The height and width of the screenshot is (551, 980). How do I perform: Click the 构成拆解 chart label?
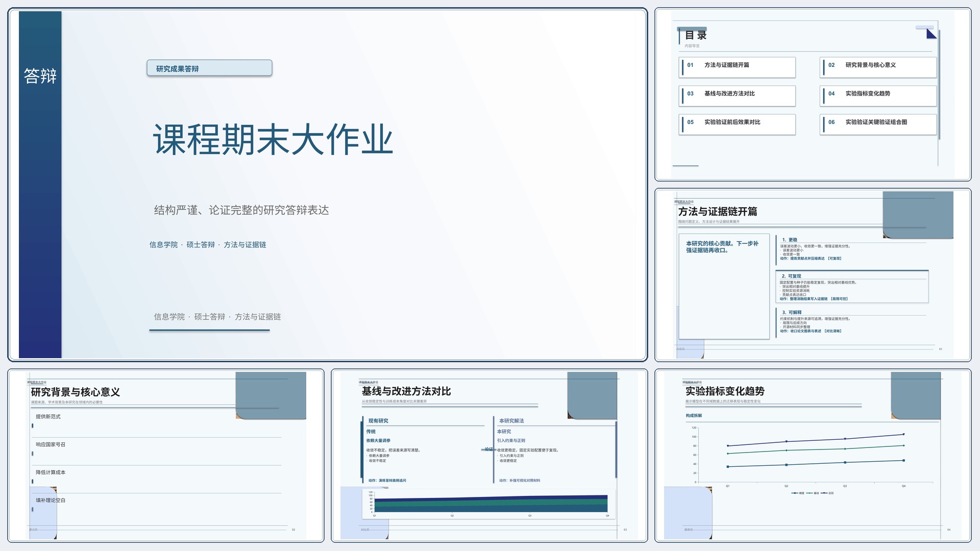694,416
